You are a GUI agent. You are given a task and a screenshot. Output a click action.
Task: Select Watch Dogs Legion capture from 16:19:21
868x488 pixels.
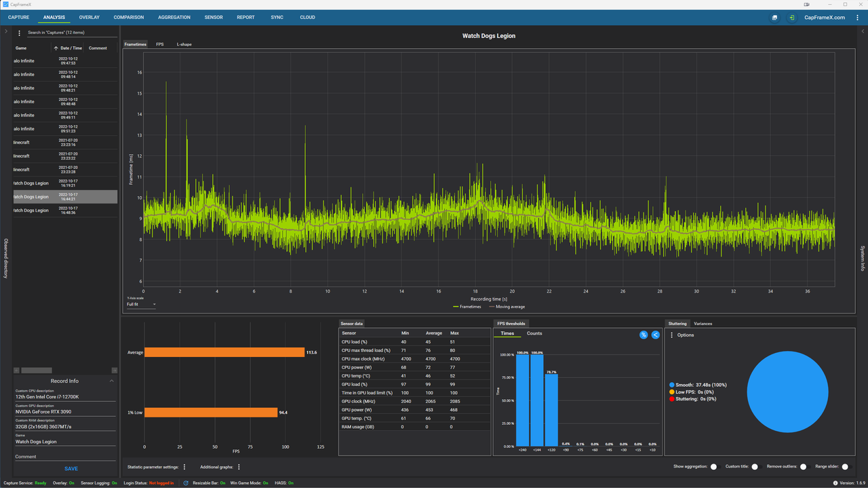65,183
